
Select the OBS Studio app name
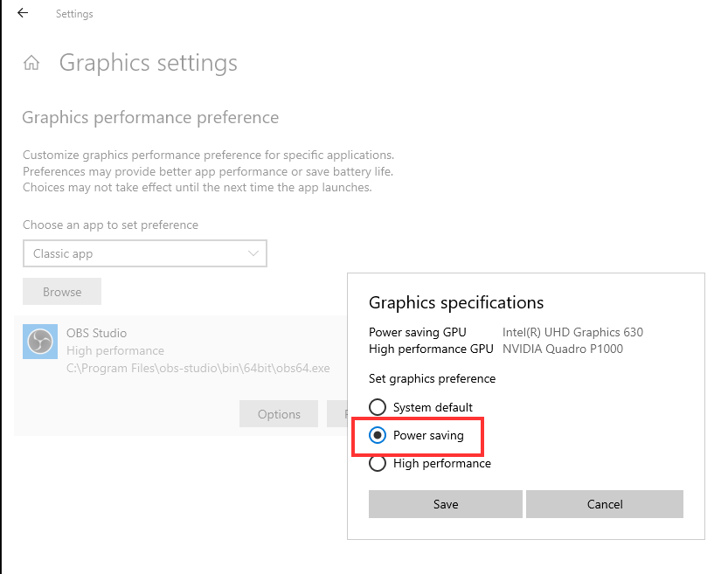(96, 333)
